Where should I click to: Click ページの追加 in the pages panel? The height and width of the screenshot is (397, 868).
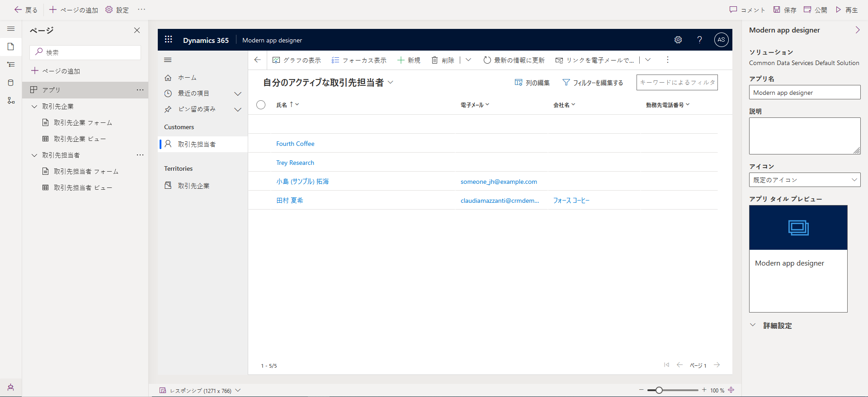[x=56, y=71]
